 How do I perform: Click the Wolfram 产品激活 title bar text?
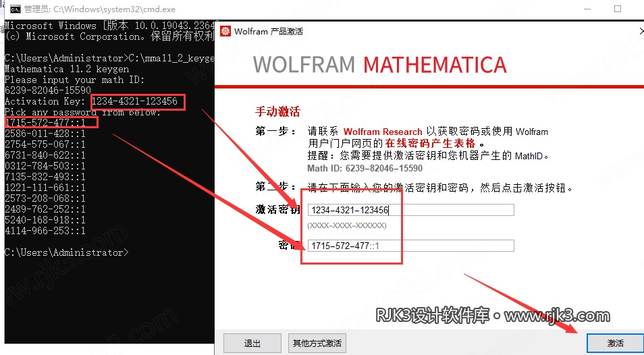[x=269, y=31]
